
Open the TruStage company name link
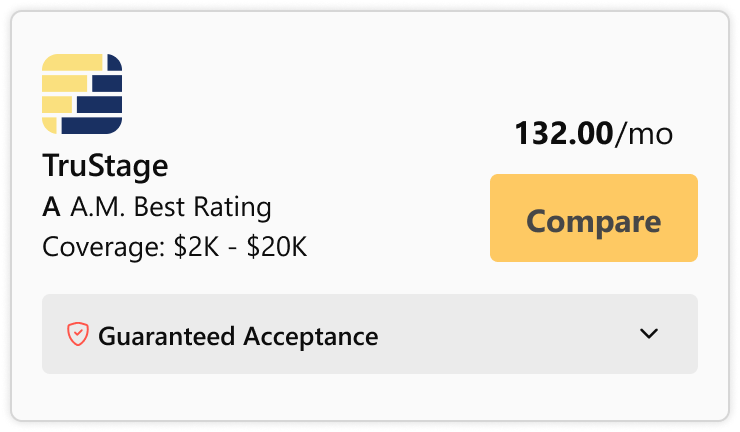click(105, 166)
